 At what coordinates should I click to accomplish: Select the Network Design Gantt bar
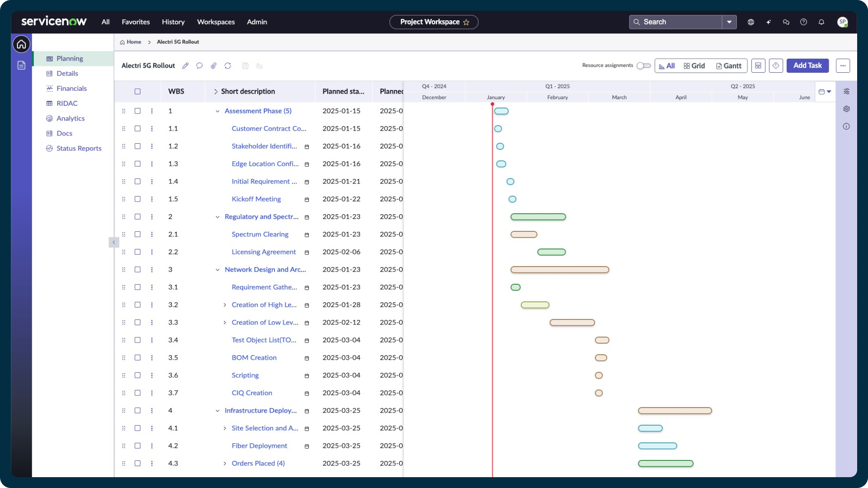[560, 270]
